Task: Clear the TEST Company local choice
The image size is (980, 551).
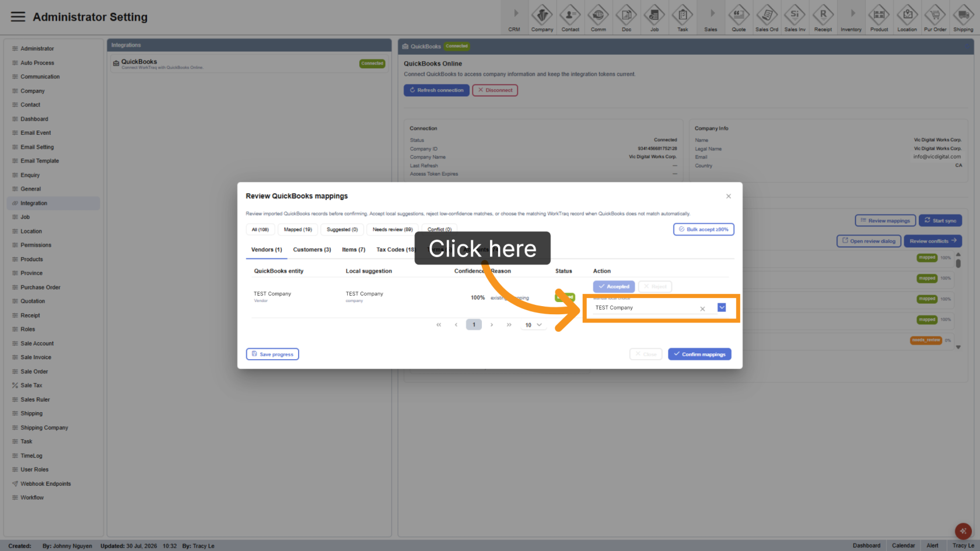Action: pos(702,308)
